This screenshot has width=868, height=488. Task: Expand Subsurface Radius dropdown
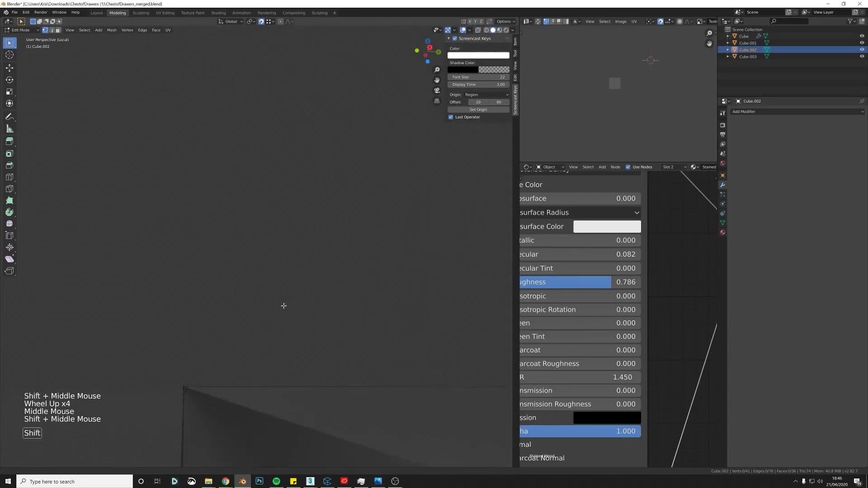(580, 212)
